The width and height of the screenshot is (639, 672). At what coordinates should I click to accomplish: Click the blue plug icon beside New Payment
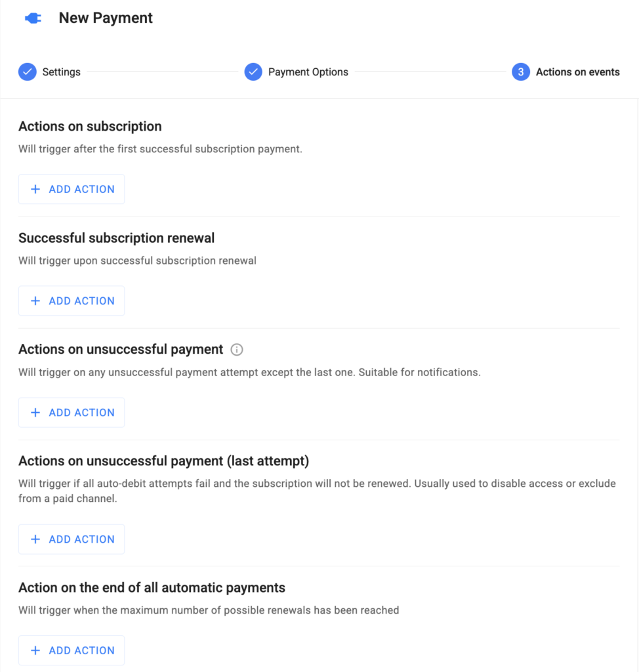[33, 18]
